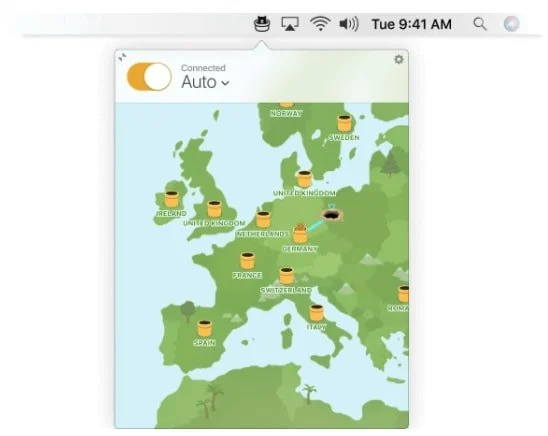Open the Wi-Fi menu bar item
This screenshot has height=436, width=548.
coord(320,24)
